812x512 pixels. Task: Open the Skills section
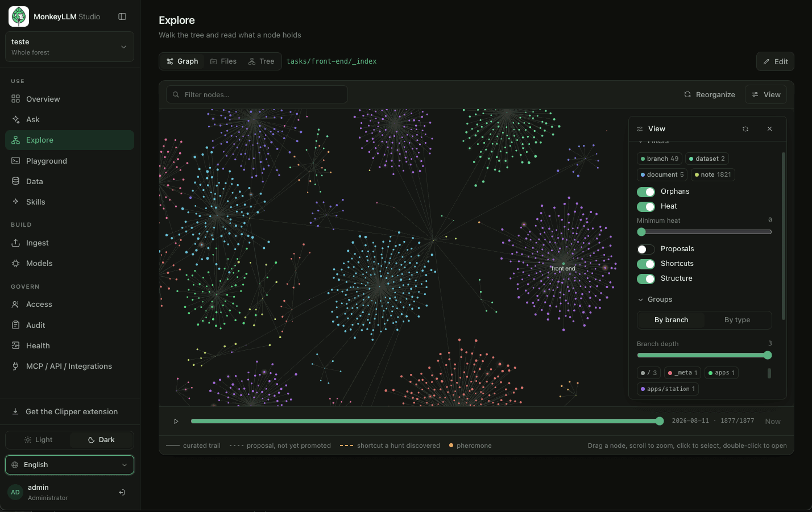(69, 202)
